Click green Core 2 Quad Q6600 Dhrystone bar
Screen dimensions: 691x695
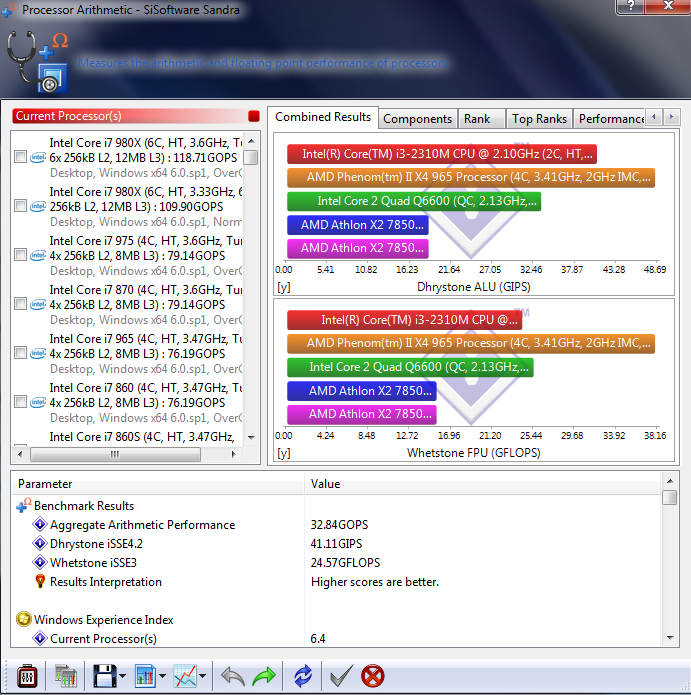[414, 201]
